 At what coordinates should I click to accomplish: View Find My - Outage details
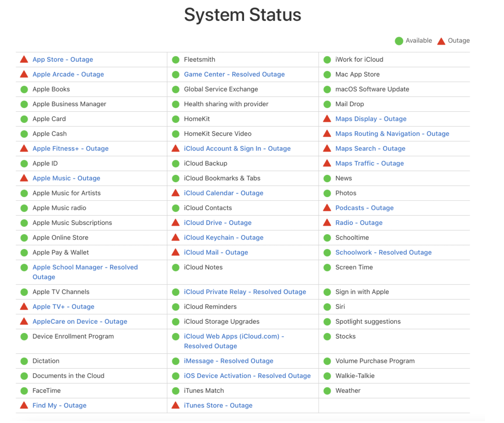click(60, 406)
